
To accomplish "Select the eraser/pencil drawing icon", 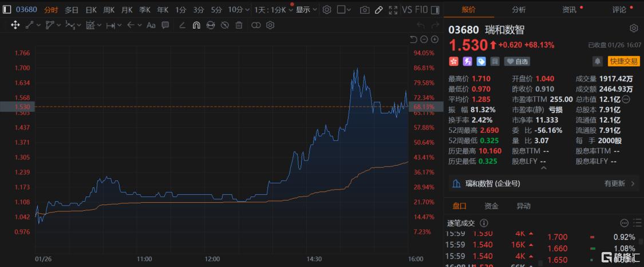I will click(x=378, y=10).
